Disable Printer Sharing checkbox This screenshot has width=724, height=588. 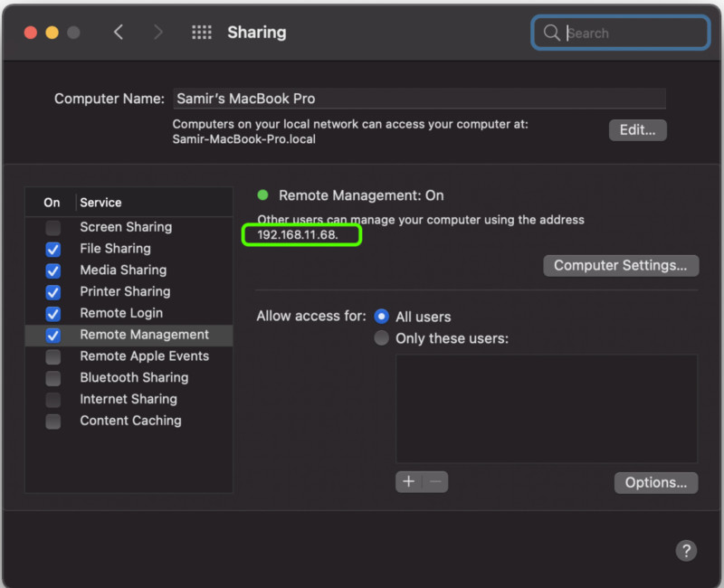point(53,292)
